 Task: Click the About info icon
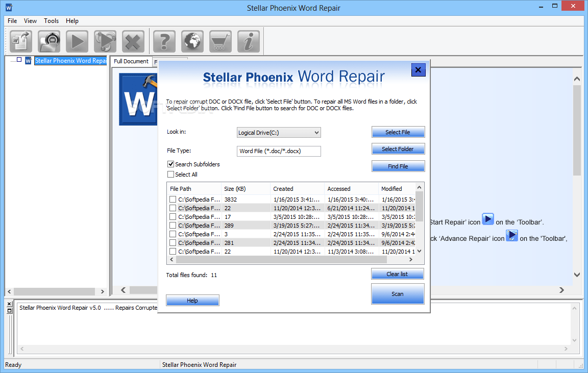pos(249,41)
